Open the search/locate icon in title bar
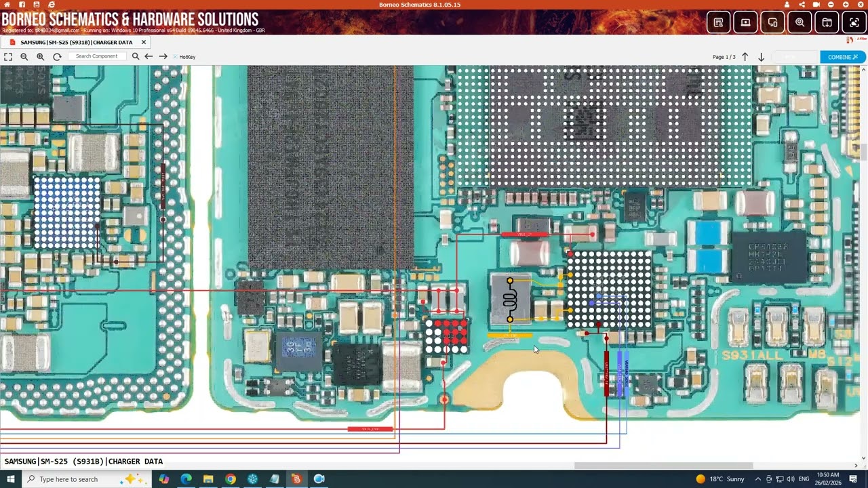Viewport: 868px width, 488px height. coord(800,22)
